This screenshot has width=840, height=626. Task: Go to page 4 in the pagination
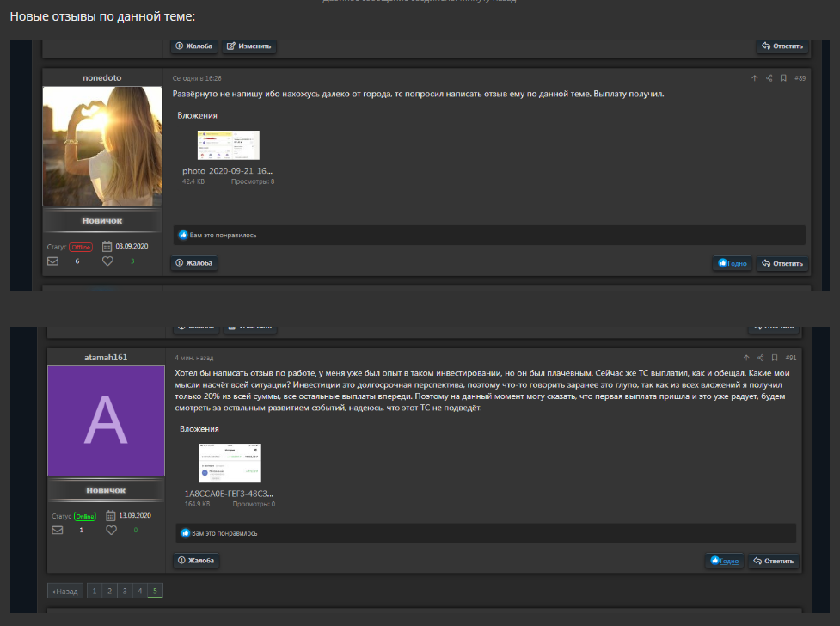point(140,591)
